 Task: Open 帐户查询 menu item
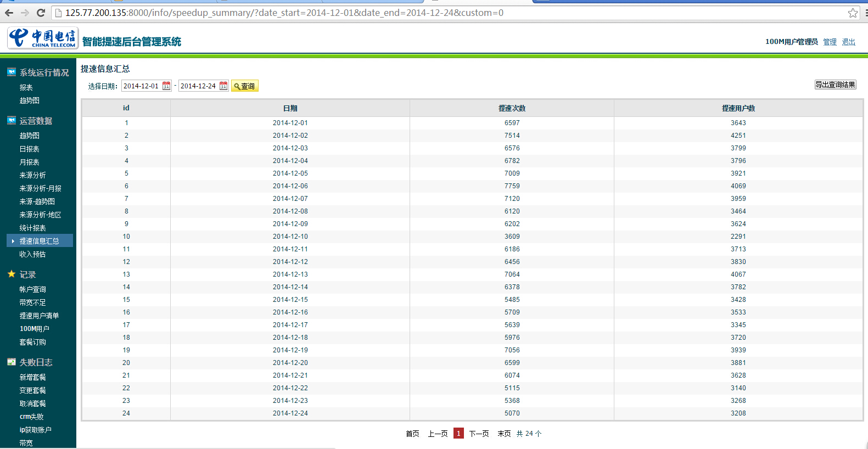tap(32, 289)
